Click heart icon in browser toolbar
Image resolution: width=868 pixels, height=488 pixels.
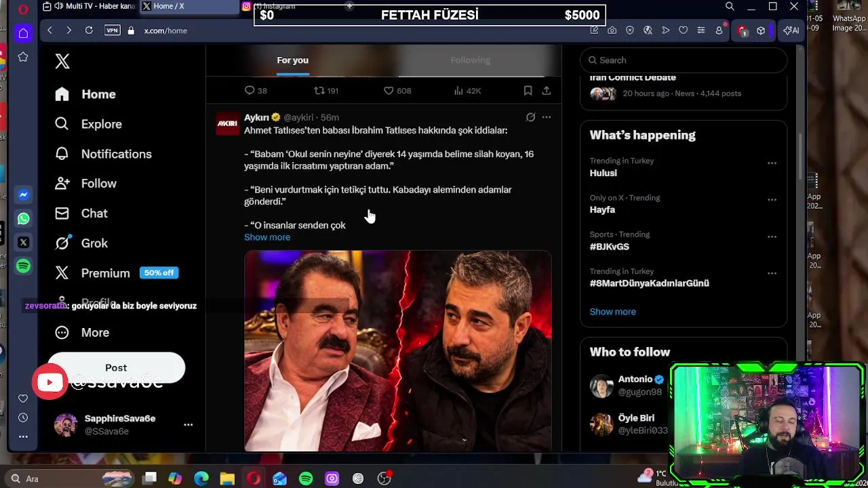(683, 30)
